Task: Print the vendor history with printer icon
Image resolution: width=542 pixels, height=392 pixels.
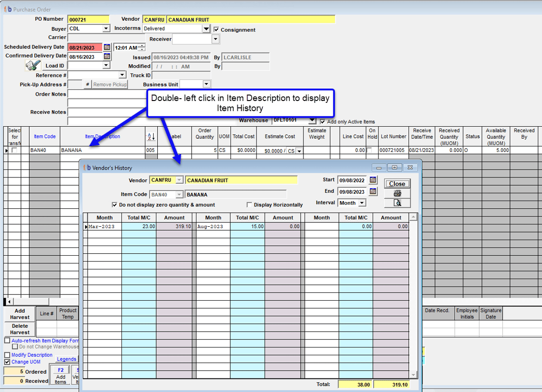Action: (x=397, y=193)
